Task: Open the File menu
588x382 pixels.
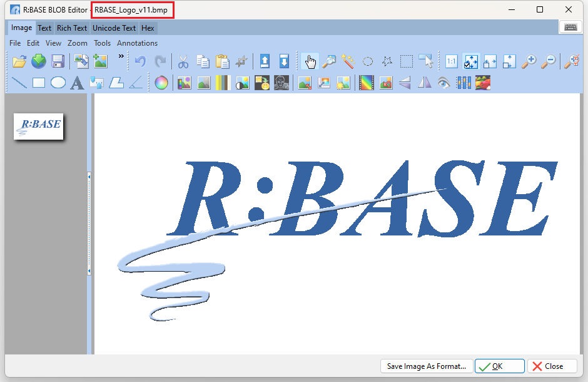Action: [15, 43]
